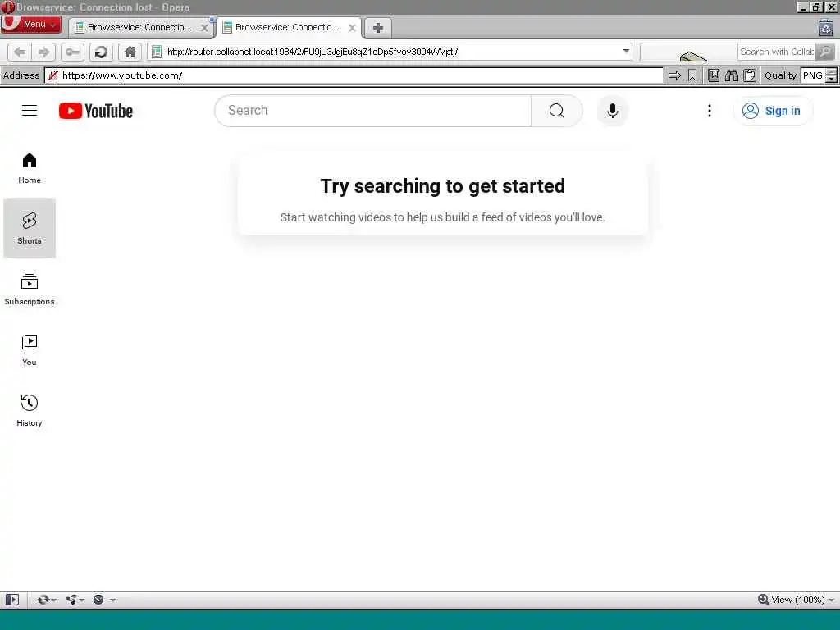
Task: Click the Opera URL field with router address
Action: click(x=391, y=52)
